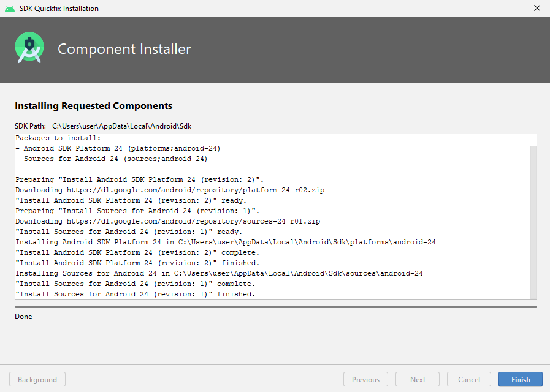Click the SDK Path value text

click(x=122, y=126)
